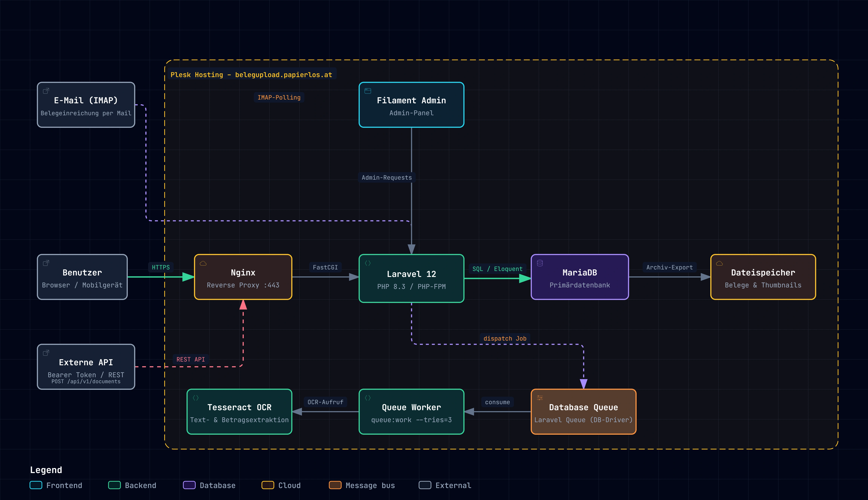Click the 'dispatch Job' edge label

[505, 338]
